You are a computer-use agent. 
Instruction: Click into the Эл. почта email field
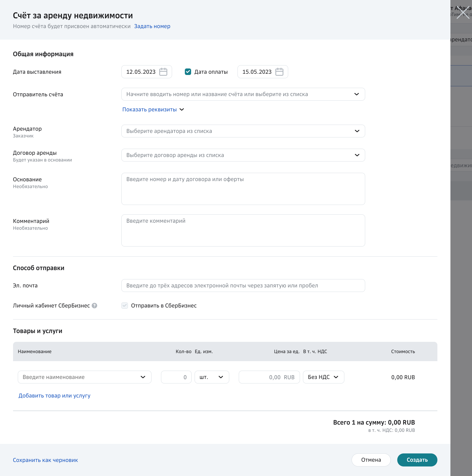tap(243, 286)
